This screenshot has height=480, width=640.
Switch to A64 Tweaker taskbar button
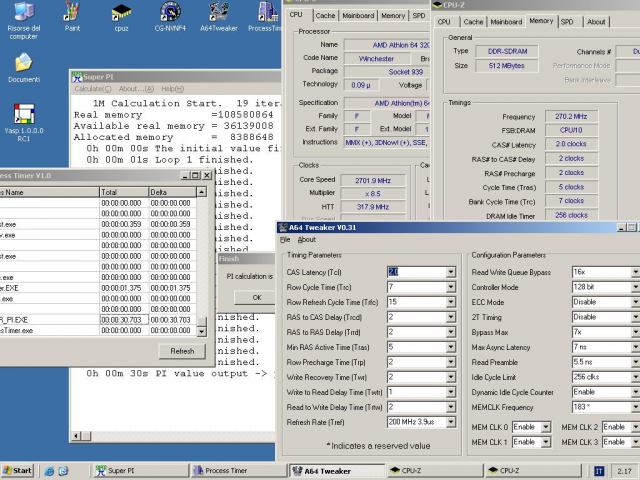[336, 471]
